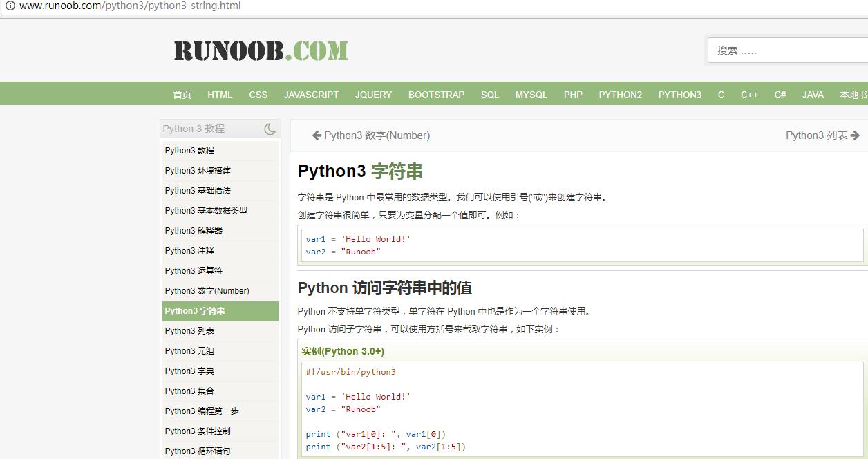This screenshot has width=868, height=459.
Task: Open 首页 in the navigation bar
Action: [182, 95]
